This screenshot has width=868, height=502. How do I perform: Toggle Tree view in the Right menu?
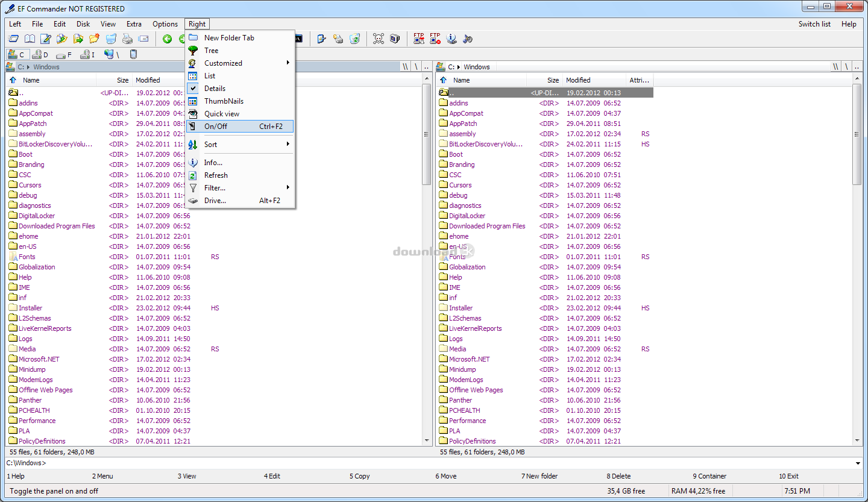point(240,51)
